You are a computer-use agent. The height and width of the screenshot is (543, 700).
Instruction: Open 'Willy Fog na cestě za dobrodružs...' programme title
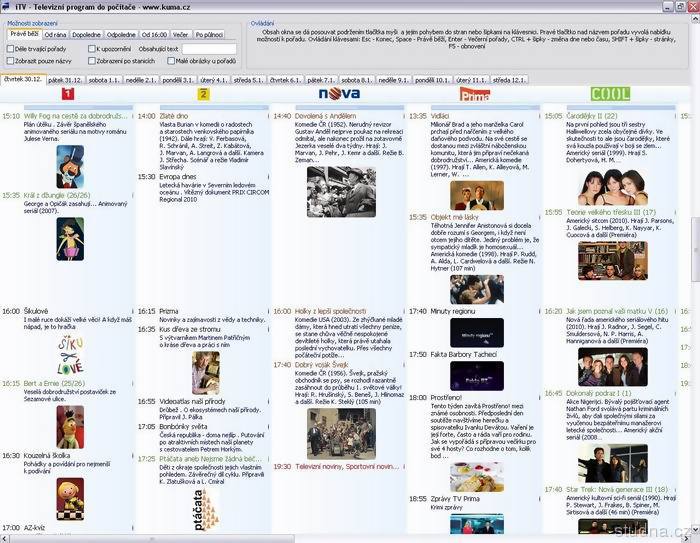point(75,116)
